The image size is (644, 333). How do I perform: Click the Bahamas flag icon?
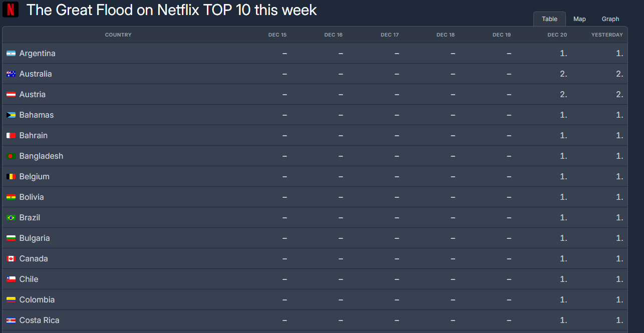(11, 115)
